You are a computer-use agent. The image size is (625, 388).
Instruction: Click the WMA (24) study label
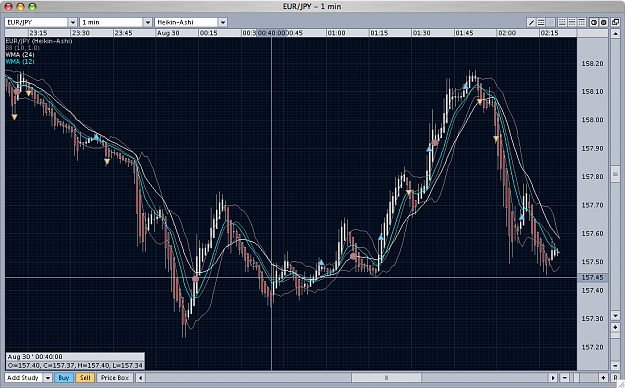pyautogui.click(x=20, y=55)
